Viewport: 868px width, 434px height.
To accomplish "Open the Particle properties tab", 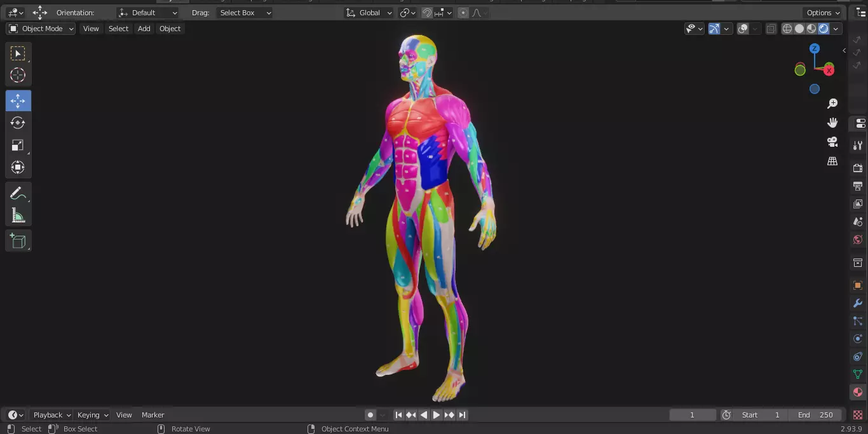I will 858,321.
